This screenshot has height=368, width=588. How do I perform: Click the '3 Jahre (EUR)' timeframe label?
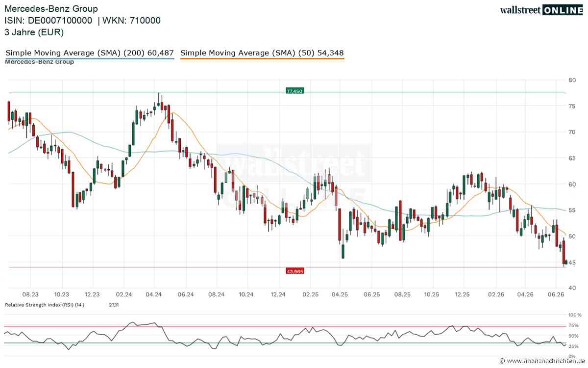34,32
